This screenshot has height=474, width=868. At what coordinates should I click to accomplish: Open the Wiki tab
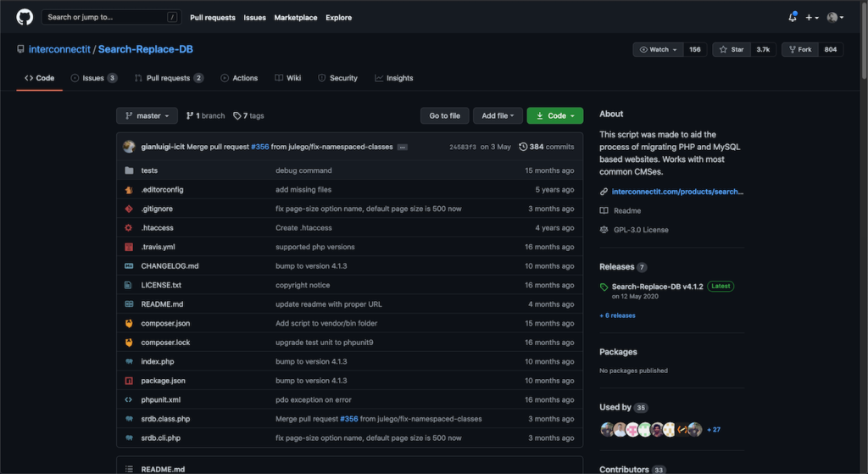(288, 78)
